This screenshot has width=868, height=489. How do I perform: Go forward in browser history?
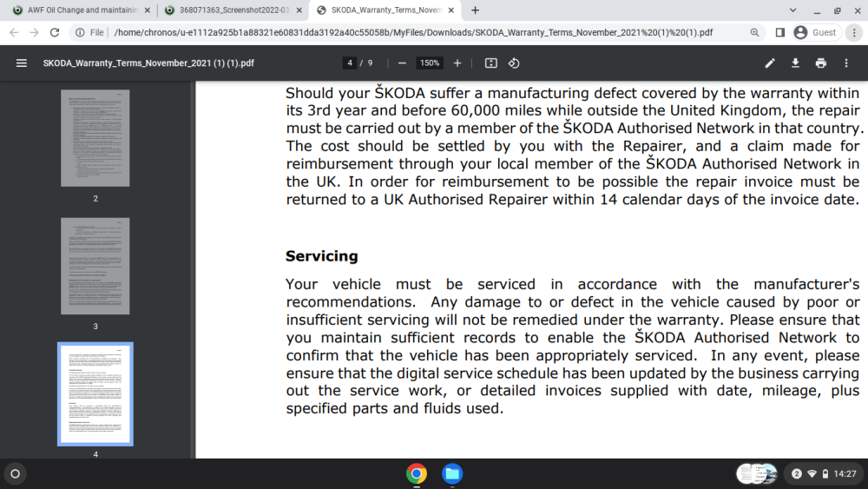tap(35, 33)
